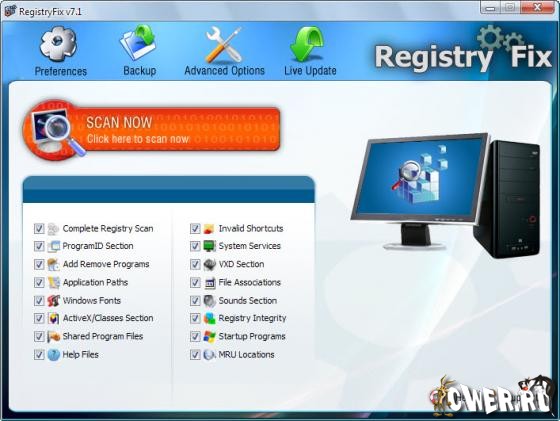Viewport: 560px width, 421px height.
Task: Click the ActiveX/Classes Section icon
Action: 53,319
